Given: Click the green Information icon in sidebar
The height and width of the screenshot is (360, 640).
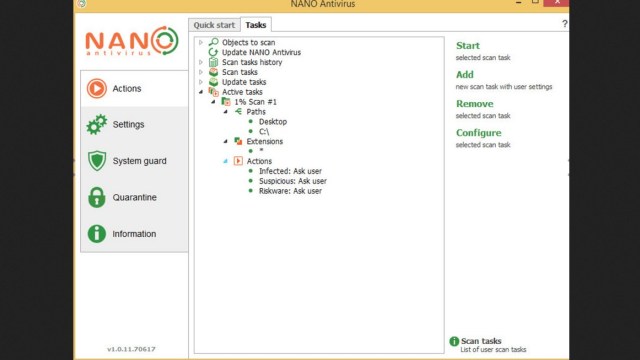Looking at the screenshot, I should point(97,233).
